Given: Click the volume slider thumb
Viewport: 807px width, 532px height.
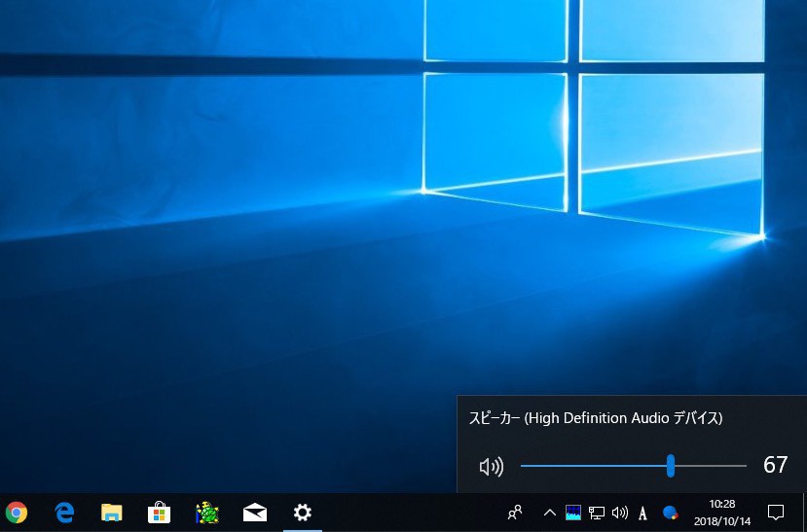Looking at the screenshot, I should 671,466.
